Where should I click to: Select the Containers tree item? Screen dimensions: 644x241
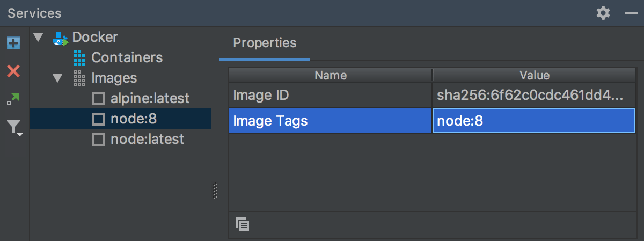click(127, 57)
